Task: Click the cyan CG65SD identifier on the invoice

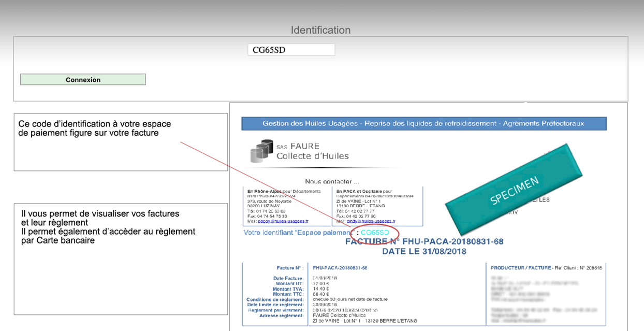Action: (375, 233)
